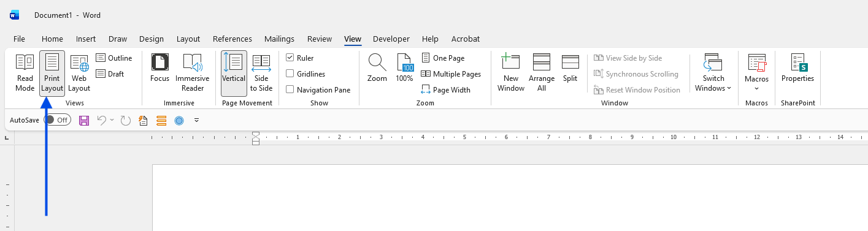The width and height of the screenshot is (868, 231).
Task: Open the Design tab
Action: (152, 39)
